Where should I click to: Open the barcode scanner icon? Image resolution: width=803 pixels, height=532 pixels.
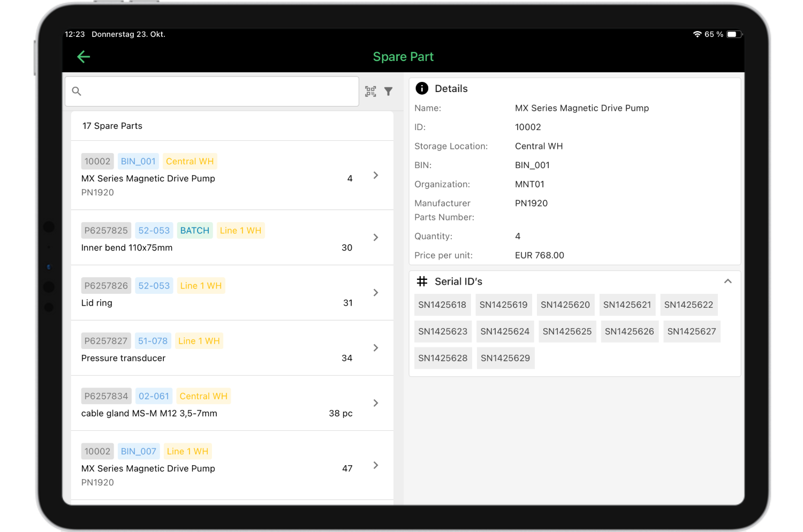[x=370, y=91]
